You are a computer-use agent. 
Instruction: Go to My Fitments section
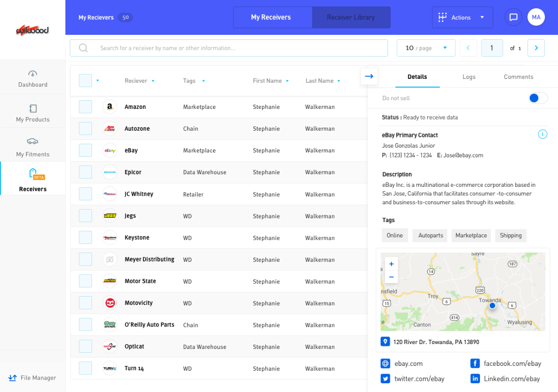pos(33,148)
